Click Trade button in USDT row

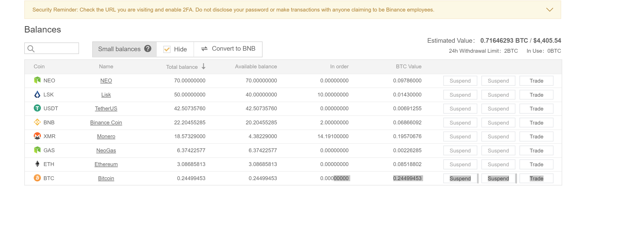536,109
